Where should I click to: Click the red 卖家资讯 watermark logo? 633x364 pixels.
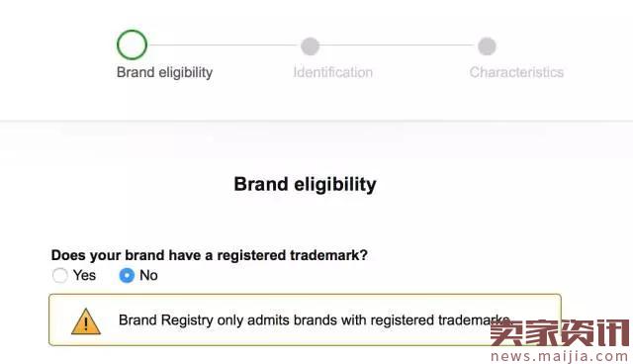560,332
